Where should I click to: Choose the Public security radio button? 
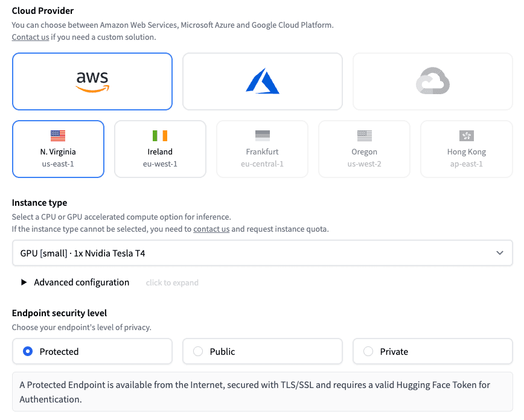[x=198, y=351]
